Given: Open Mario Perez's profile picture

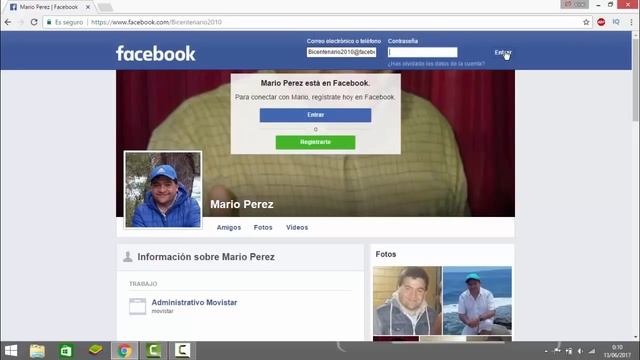Looking at the screenshot, I should point(163,190).
